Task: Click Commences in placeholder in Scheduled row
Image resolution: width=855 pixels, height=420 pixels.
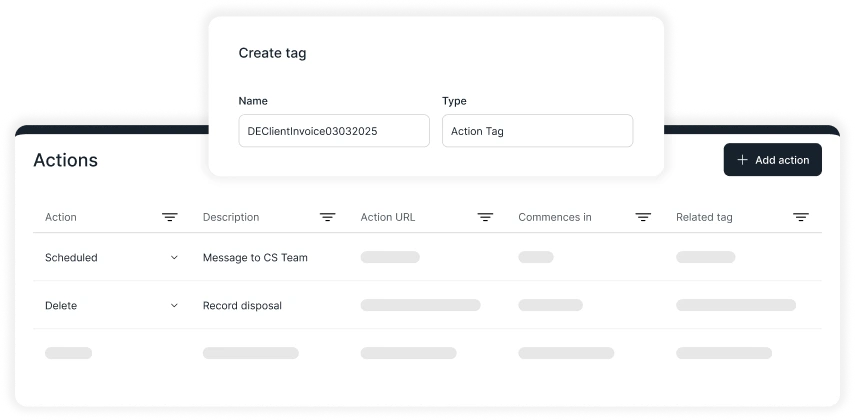Action: point(536,257)
